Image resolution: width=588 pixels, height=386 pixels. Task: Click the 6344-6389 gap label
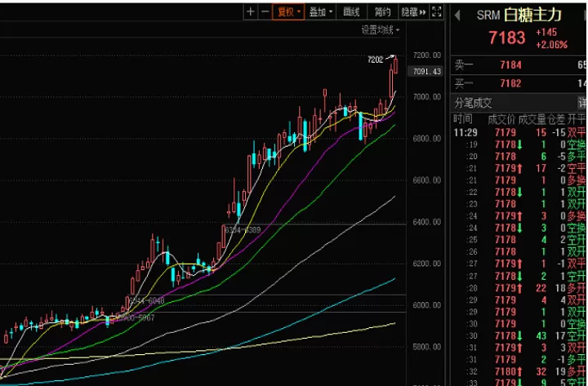coord(243,230)
